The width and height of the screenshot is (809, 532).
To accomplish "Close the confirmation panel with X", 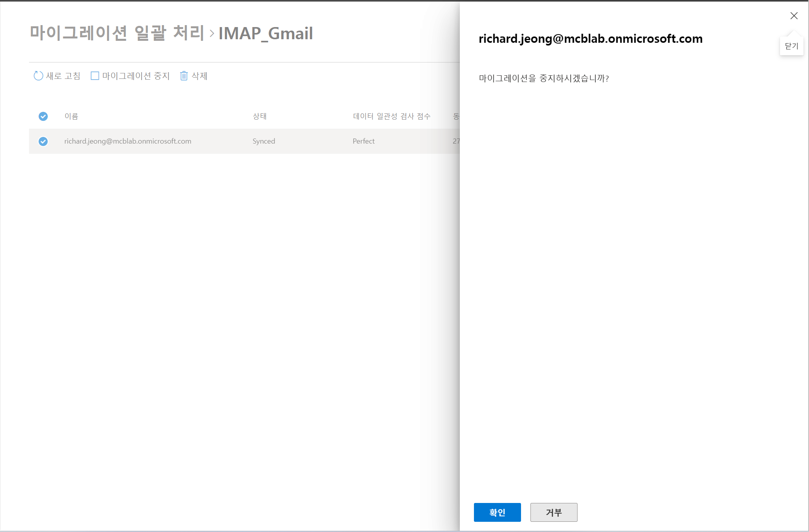I will tap(794, 16).
